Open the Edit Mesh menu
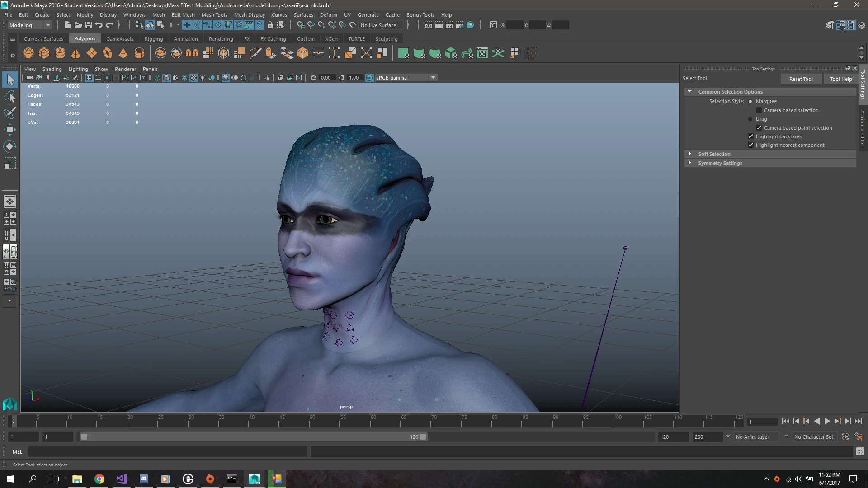This screenshot has width=868, height=488. (x=183, y=15)
